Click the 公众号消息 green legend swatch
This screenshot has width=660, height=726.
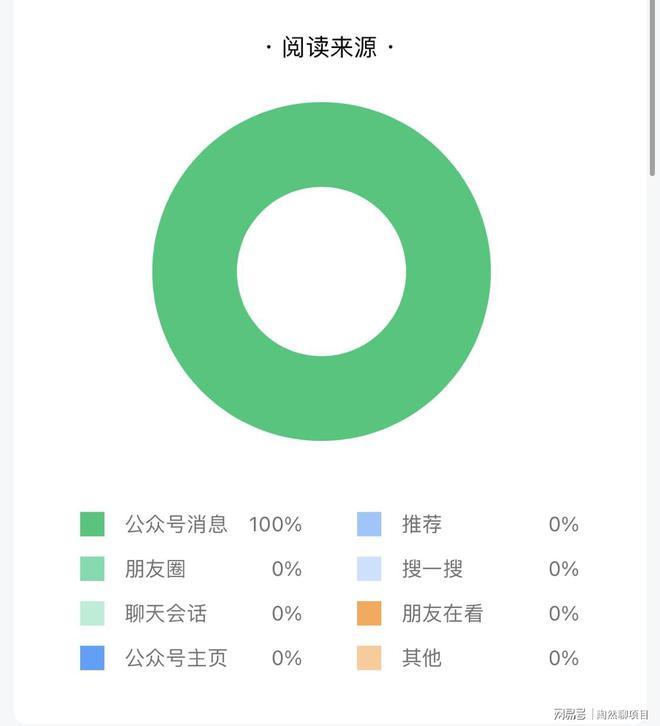[x=92, y=524]
